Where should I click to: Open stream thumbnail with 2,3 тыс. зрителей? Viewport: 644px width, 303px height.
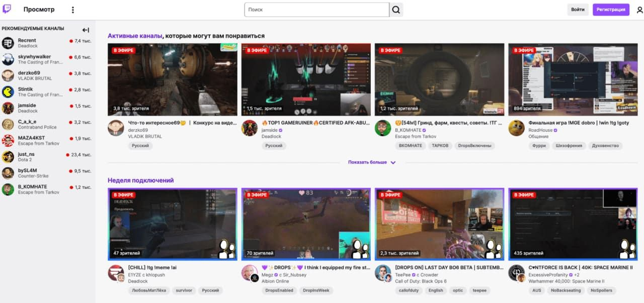[439, 224]
